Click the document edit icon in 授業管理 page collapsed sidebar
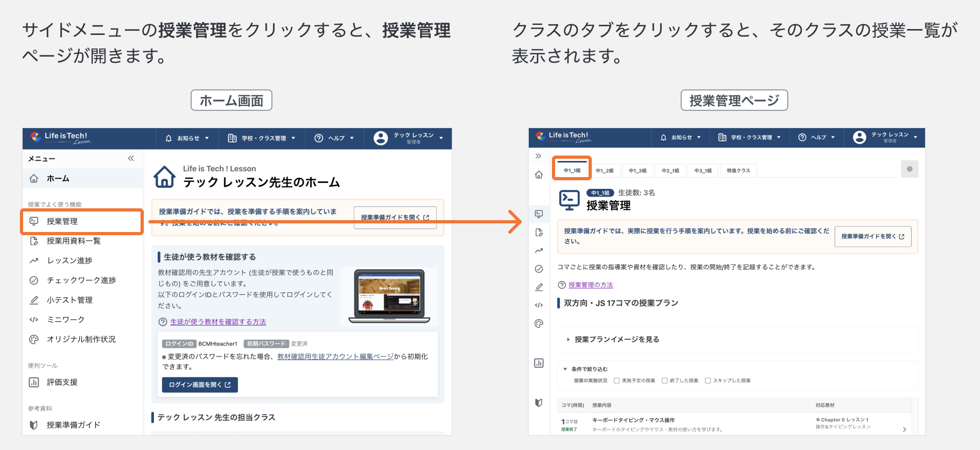Viewport: 980px width, 450px height. point(539,233)
